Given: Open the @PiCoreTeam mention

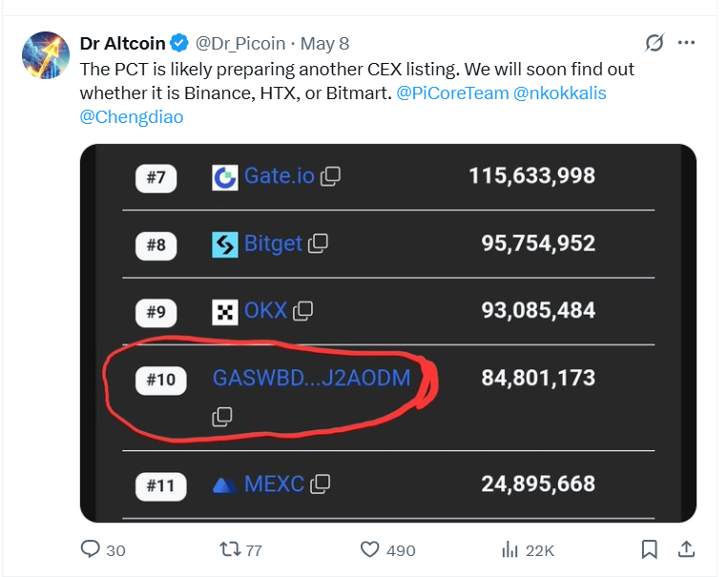Looking at the screenshot, I should point(450,93).
